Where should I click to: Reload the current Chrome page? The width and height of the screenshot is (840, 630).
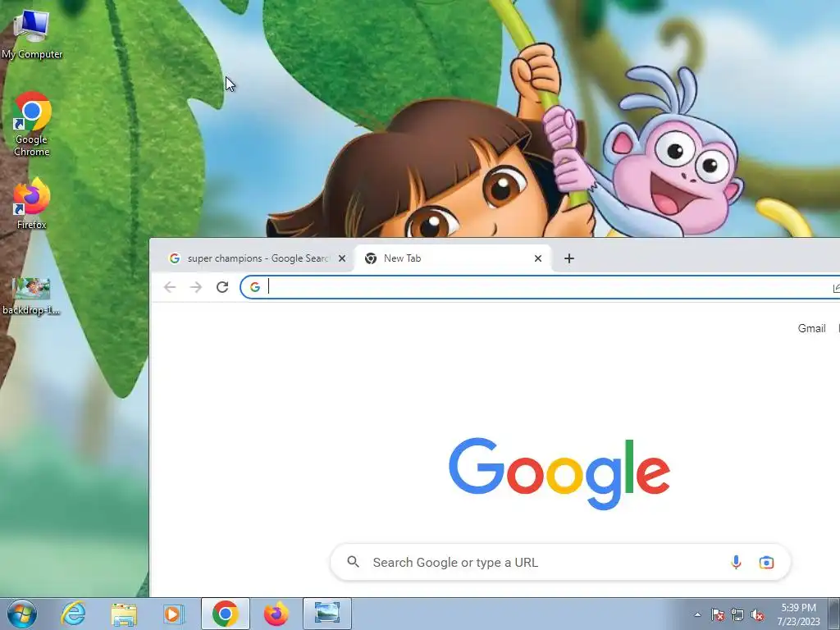coord(222,287)
